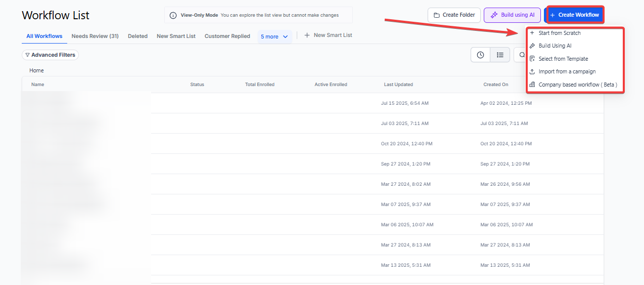Screen dimensions: 644x285
Task: Click the search magnifier icon
Action: 522,55
